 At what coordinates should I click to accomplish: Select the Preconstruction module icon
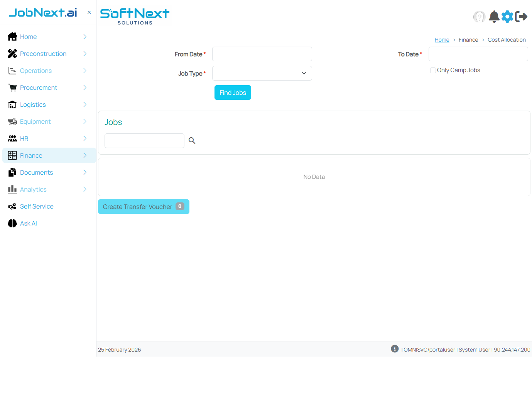click(12, 54)
